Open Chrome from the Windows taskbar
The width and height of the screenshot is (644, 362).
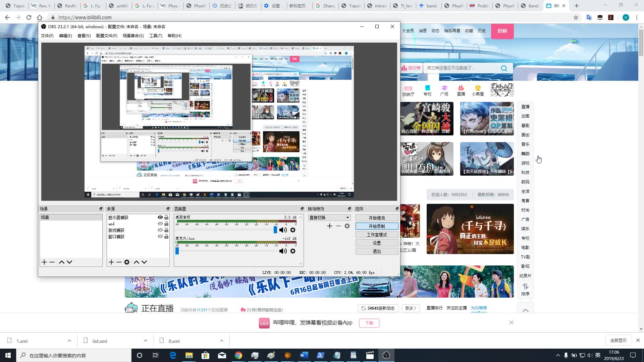(x=238, y=355)
